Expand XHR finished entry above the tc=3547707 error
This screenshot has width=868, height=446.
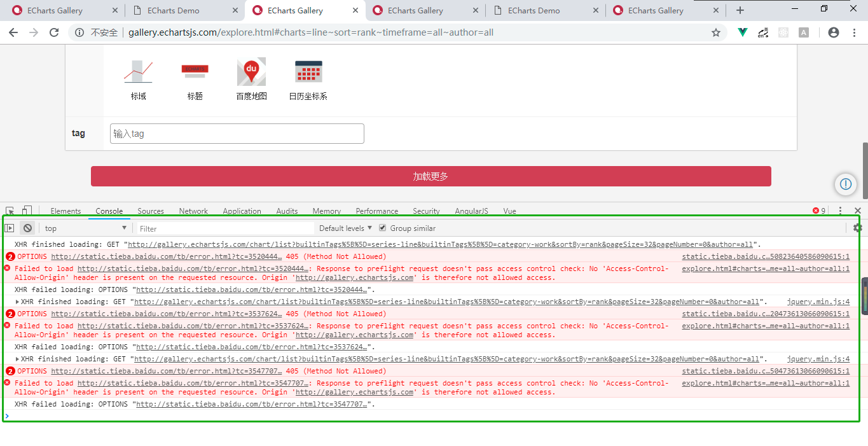tap(17, 359)
